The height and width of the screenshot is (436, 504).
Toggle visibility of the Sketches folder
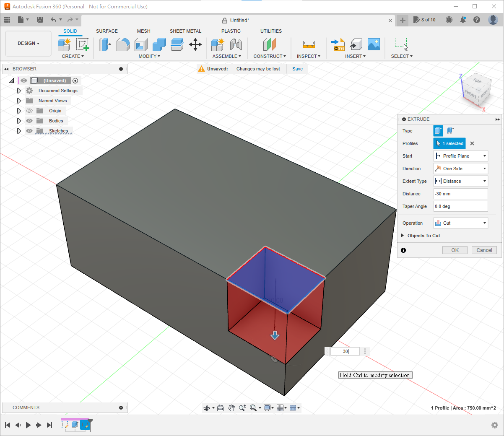tap(29, 131)
